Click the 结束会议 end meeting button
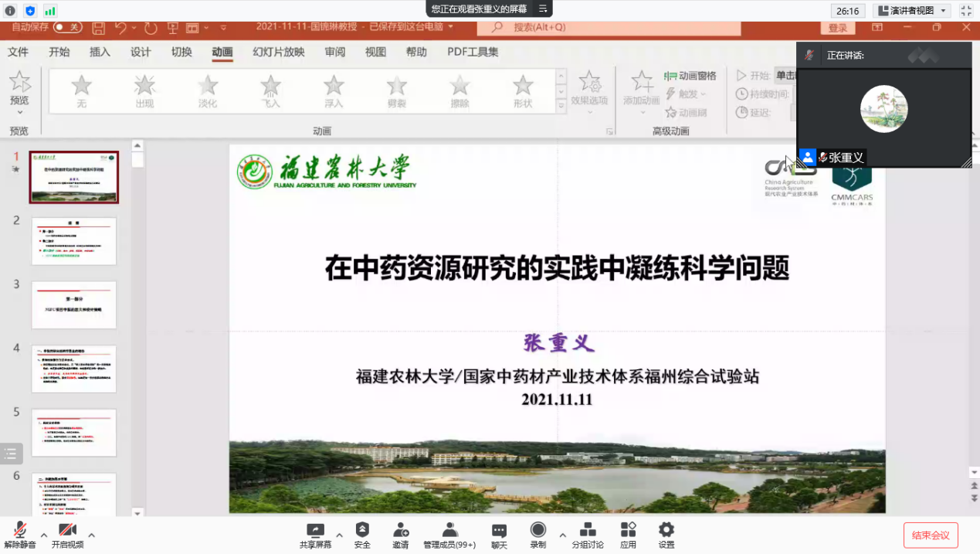The height and width of the screenshot is (554, 980). click(930, 533)
